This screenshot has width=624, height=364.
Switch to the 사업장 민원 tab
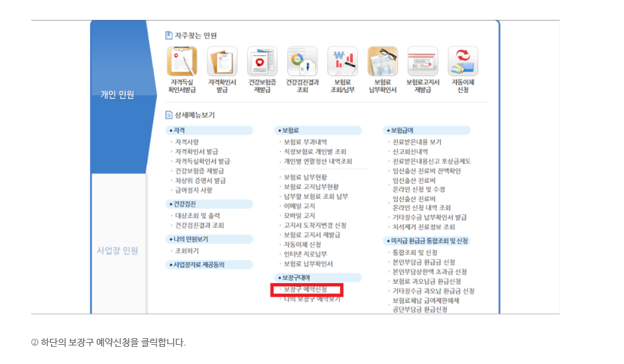click(x=117, y=250)
